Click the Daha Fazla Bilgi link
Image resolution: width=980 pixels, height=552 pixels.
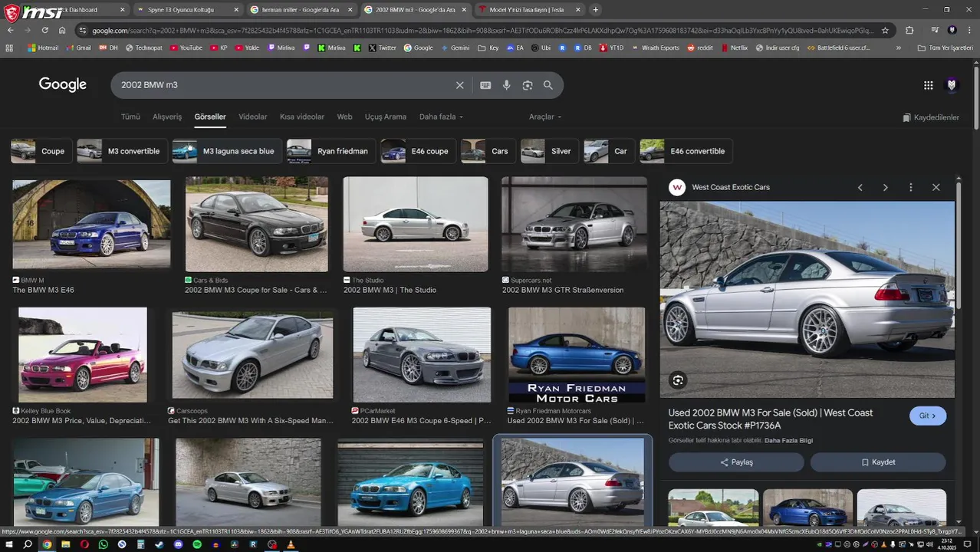(788, 441)
